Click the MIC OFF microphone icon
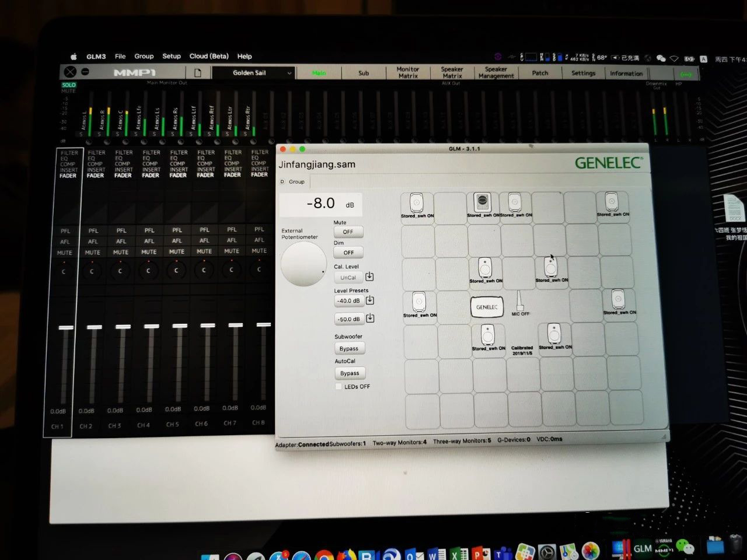The image size is (747, 560). (x=520, y=302)
